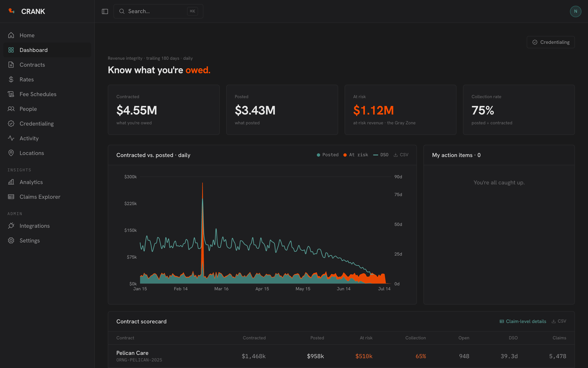Viewport: 588px width, 368px height.
Task: Toggle the DSO line legend
Action: [381, 155]
